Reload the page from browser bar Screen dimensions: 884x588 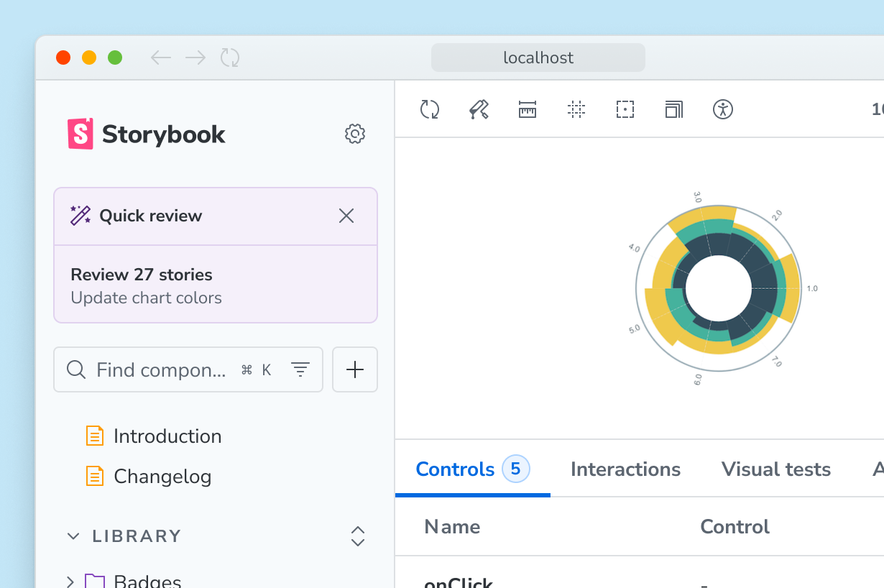point(230,58)
